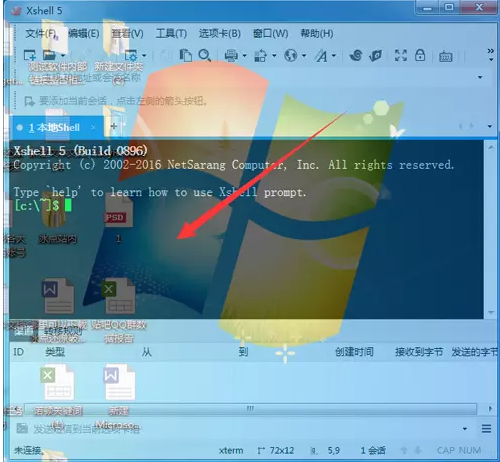This screenshot has height=462, width=500.
Task: Click the Find magnifier icon
Action: [x=204, y=55]
